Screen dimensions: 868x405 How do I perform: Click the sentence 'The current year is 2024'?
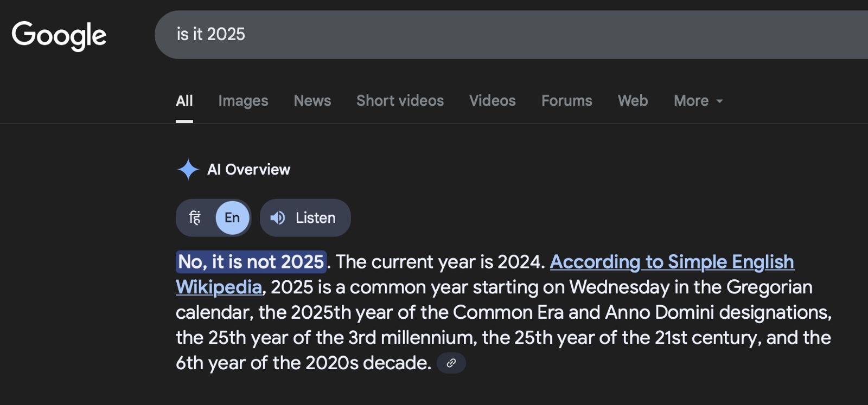[x=439, y=262]
